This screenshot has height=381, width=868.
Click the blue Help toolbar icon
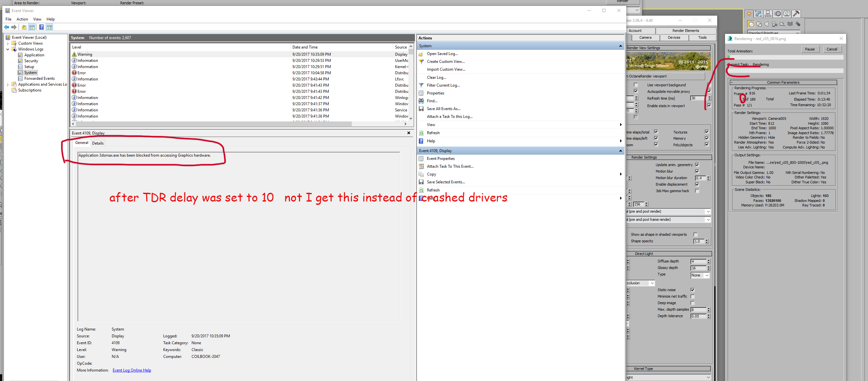41,27
